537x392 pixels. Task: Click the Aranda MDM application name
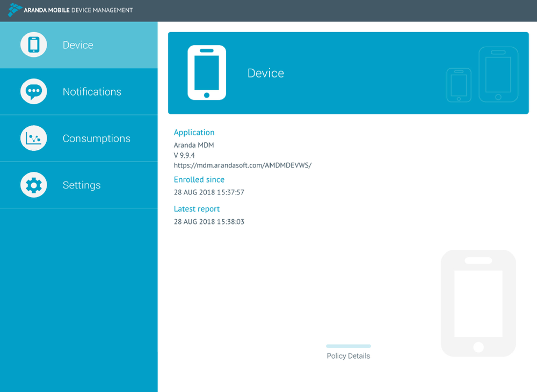pyautogui.click(x=194, y=145)
